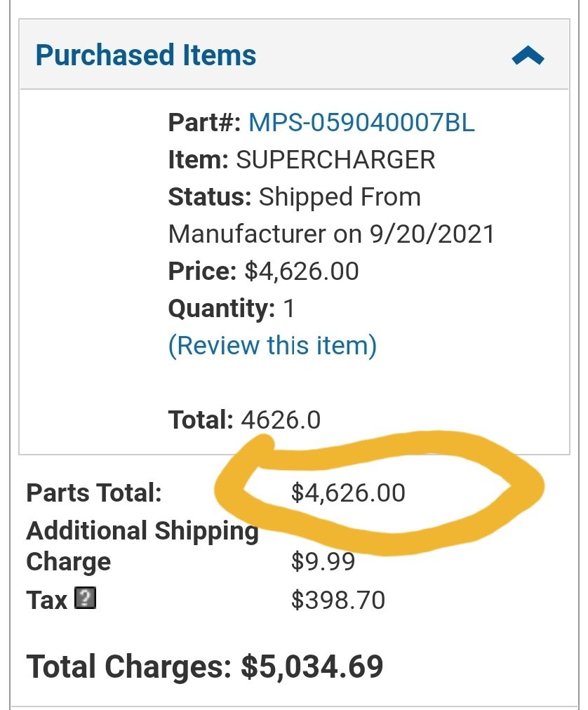588x710 pixels.
Task: Click the Parts Total label
Action: click(x=94, y=493)
